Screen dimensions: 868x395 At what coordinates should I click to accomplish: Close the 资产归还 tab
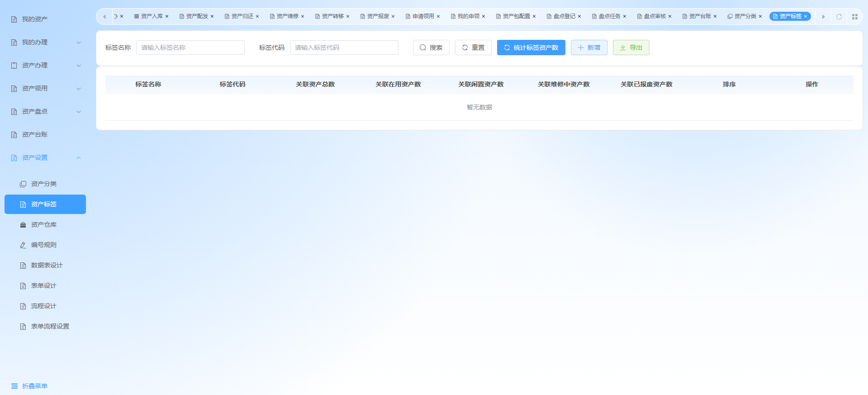[257, 16]
